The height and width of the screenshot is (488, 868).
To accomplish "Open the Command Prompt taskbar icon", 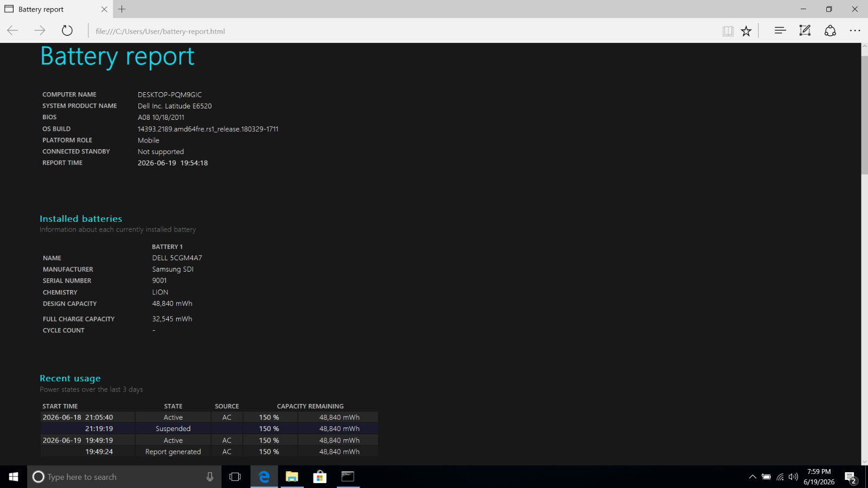I will point(348,477).
